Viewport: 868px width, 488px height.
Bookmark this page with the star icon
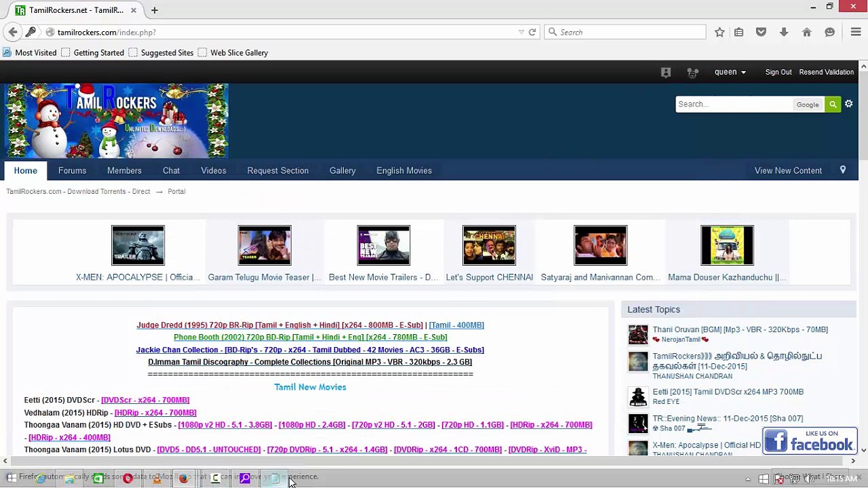719,32
